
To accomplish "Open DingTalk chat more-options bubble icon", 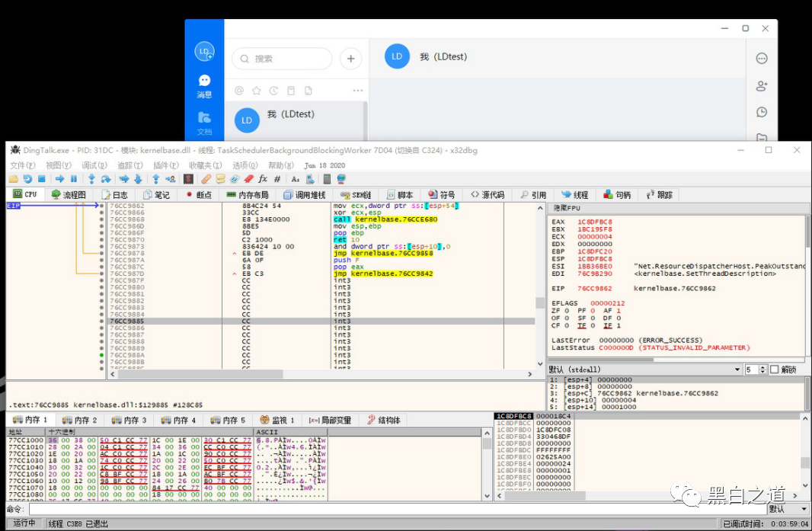I will point(761,59).
